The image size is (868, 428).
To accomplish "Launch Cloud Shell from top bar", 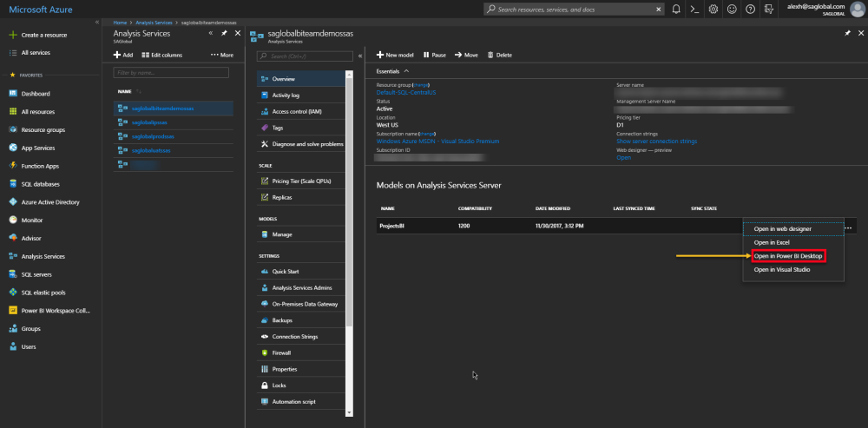I will tap(694, 9).
